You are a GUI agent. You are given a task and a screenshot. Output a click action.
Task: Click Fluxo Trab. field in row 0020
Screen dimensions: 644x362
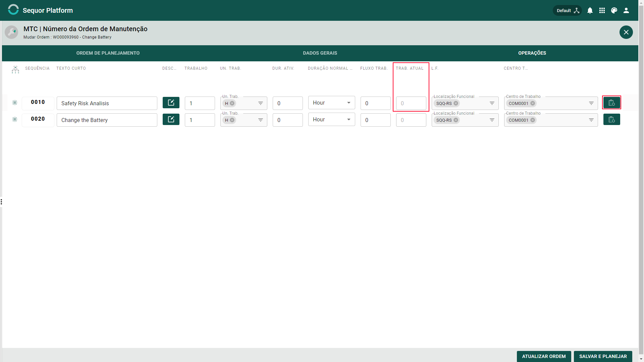coord(376,120)
